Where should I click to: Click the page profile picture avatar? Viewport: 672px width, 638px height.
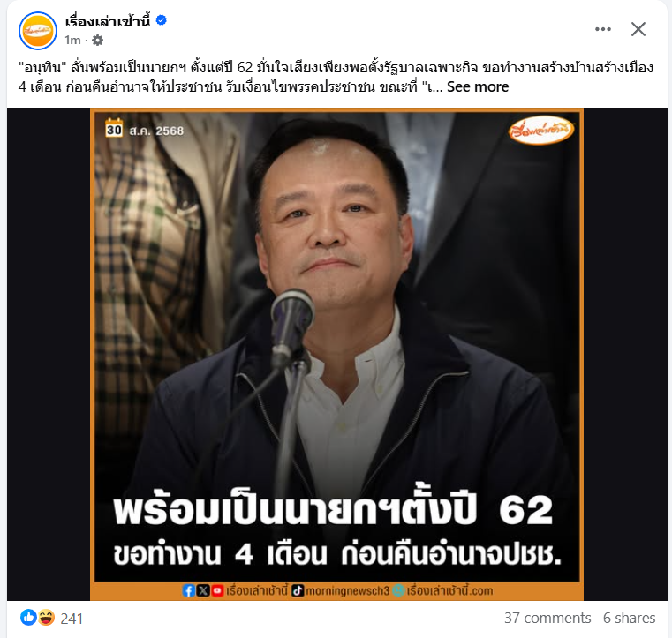point(38,30)
